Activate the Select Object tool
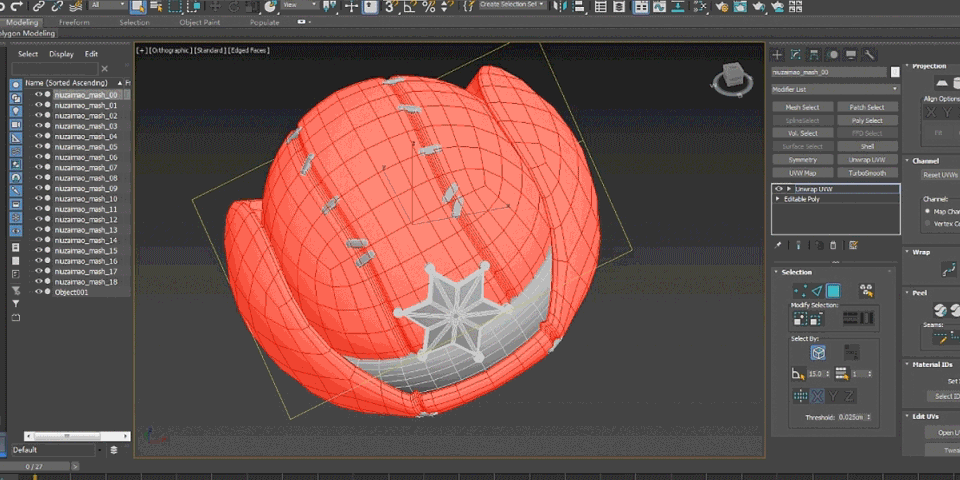The image size is (960, 480). coord(137,6)
